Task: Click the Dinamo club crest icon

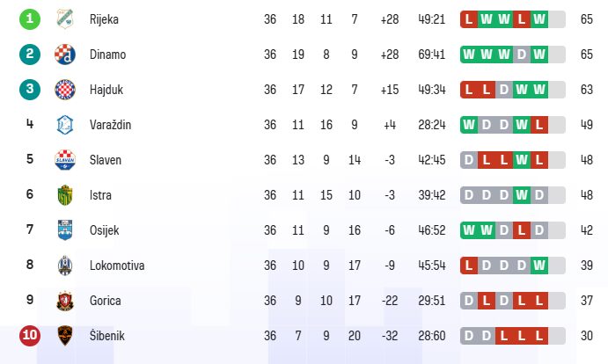Action: 65,55
